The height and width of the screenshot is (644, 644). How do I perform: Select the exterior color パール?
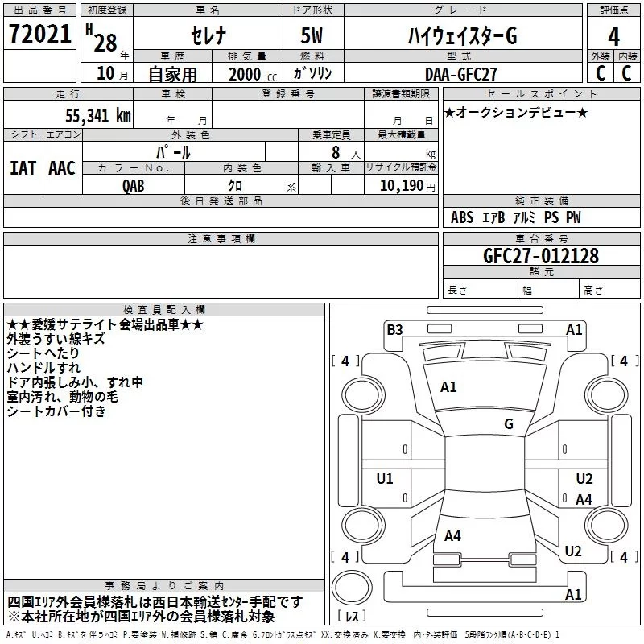173,152
